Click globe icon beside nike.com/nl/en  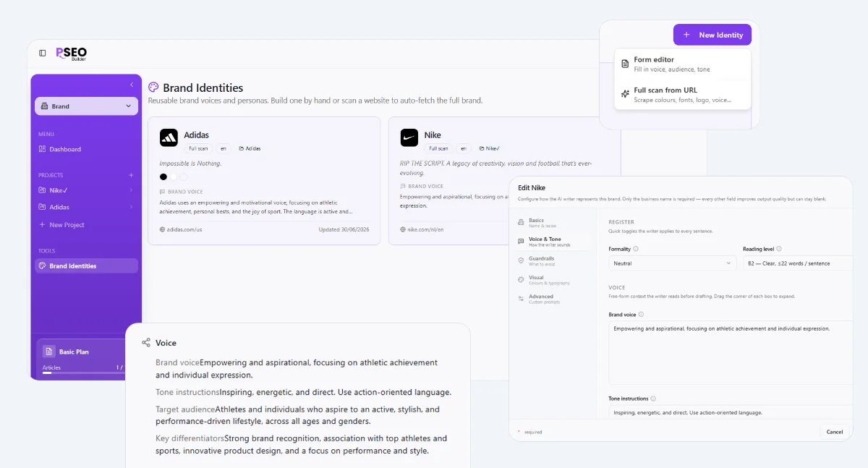(402, 230)
